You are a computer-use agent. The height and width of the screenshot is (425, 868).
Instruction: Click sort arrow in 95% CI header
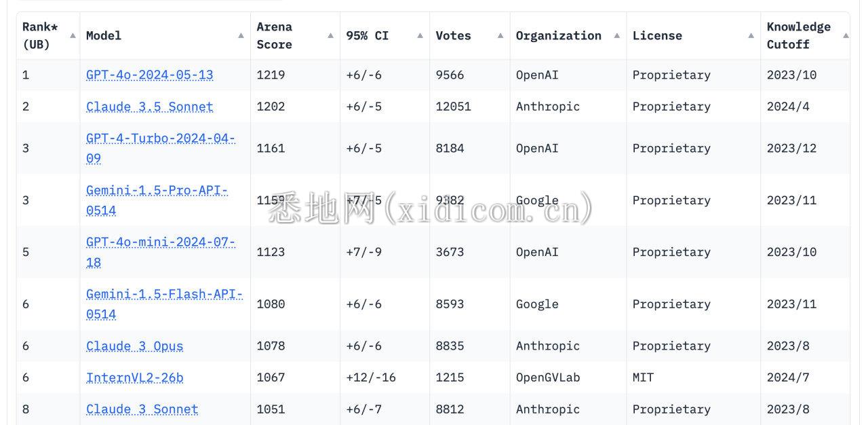(x=420, y=35)
